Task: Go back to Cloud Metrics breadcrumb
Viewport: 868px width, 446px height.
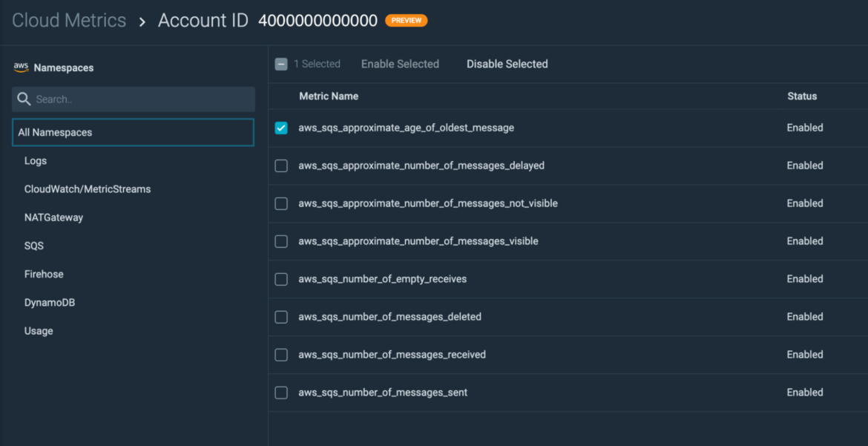Action: tap(69, 21)
